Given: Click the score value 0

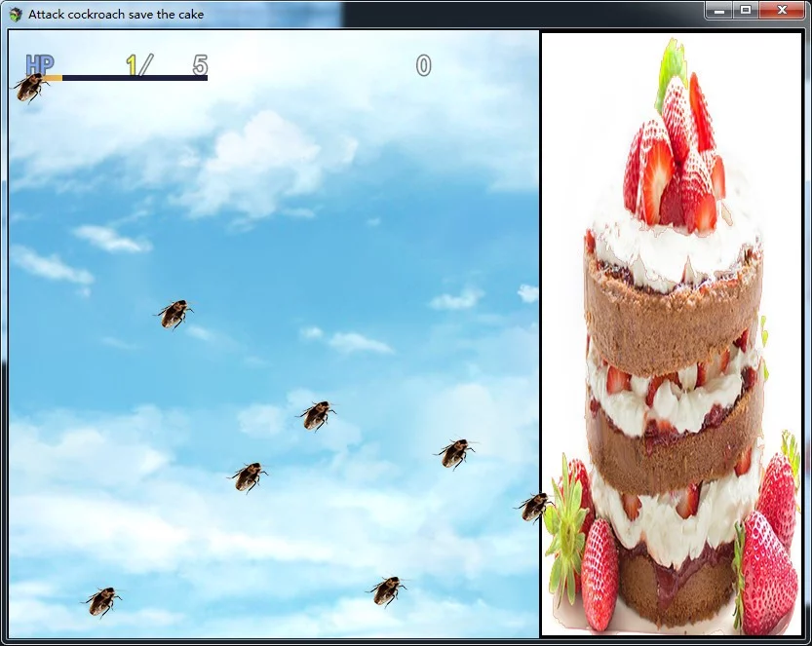Looking at the screenshot, I should pyautogui.click(x=423, y=65).
